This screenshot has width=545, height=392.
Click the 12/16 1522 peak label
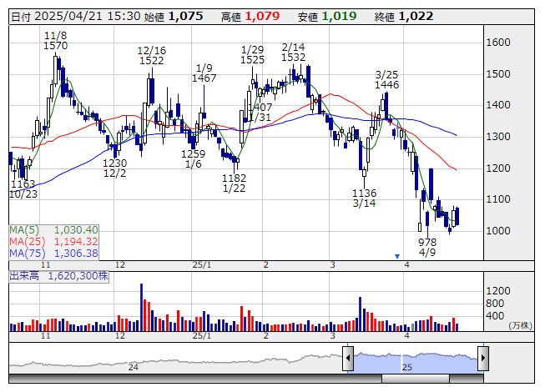click(152, 56)
